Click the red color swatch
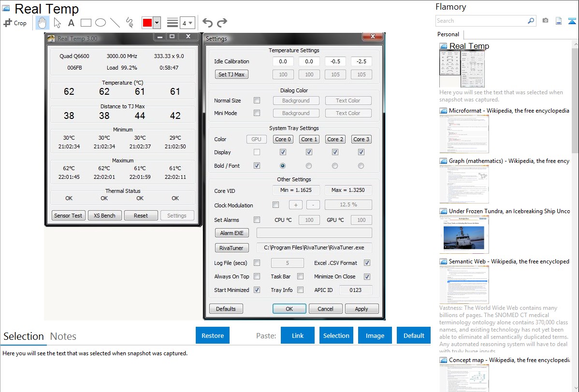The width and height of the screenshot is (579, 392). [x=147, y=23]
